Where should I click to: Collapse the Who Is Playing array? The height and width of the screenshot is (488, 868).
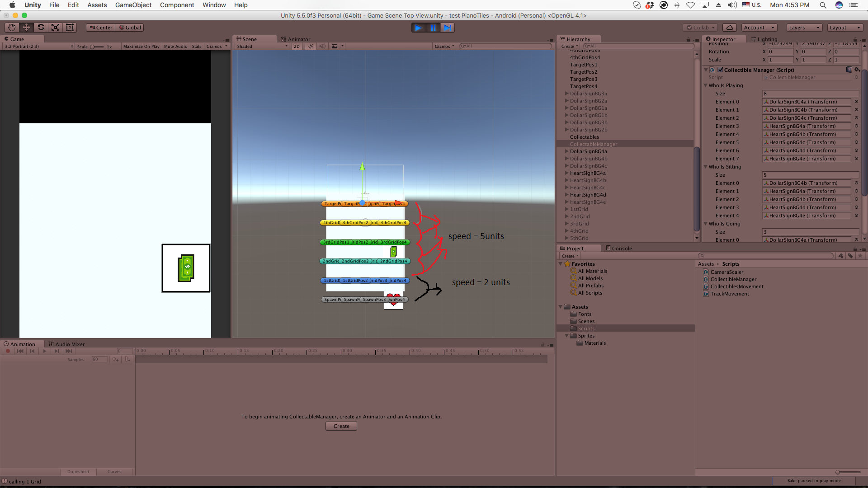click(706, 85)
